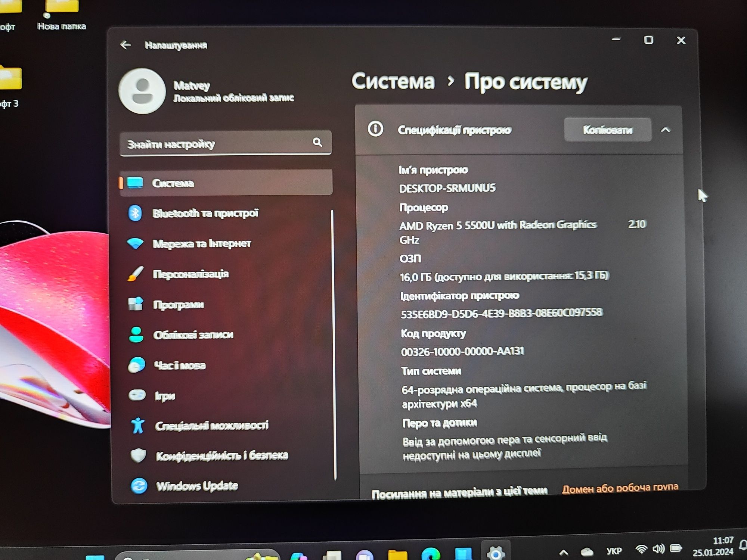Open the Система category
This screenshot has width=747, height=560.
[226, 183]
